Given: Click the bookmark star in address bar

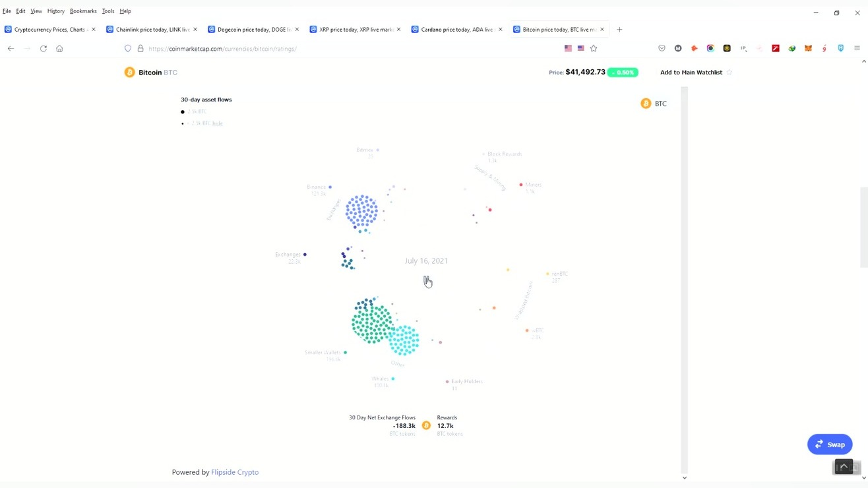Looking at the screenshot, I should pos(594,48).
